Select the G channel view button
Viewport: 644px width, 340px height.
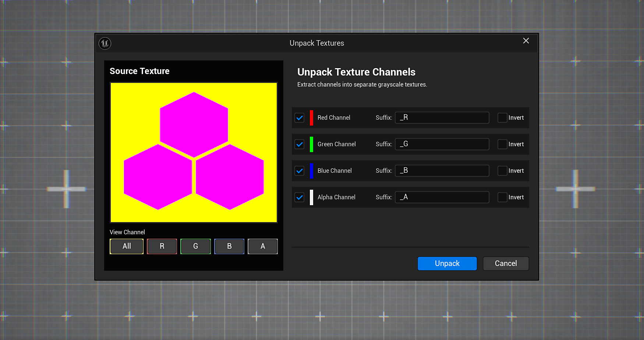tap(195, 246)
